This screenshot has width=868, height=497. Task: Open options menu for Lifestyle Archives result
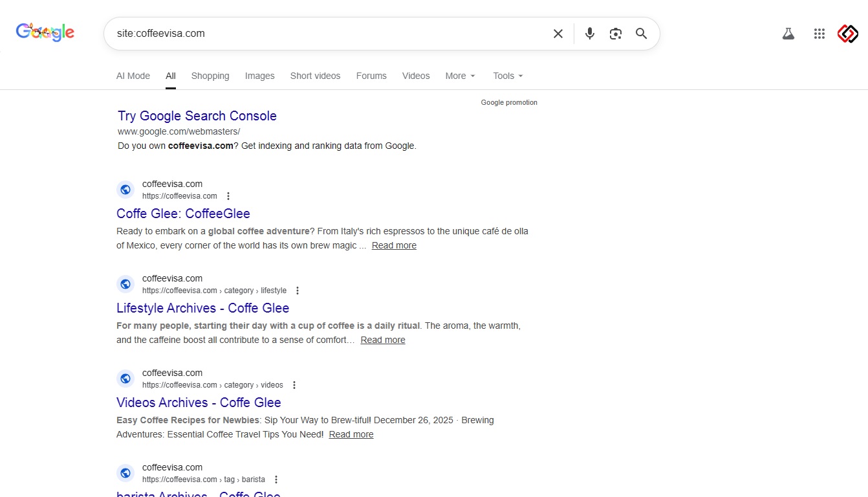[x=298, y=291]
